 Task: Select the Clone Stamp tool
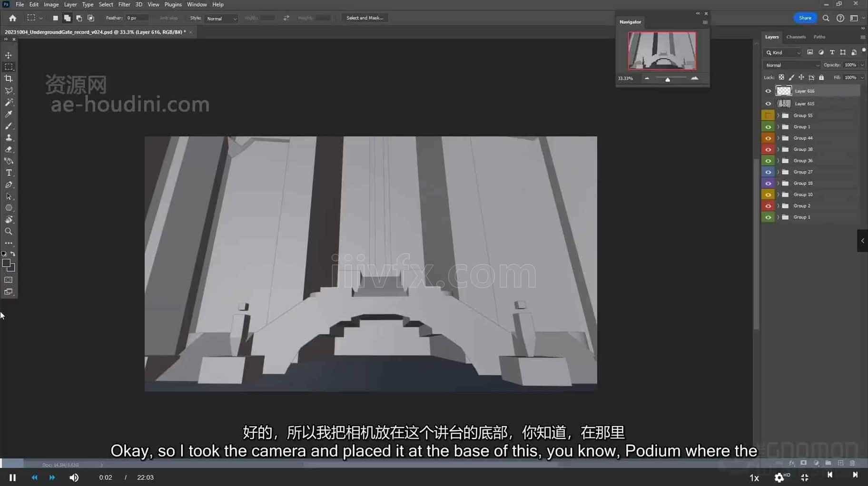tap(9, 137)
